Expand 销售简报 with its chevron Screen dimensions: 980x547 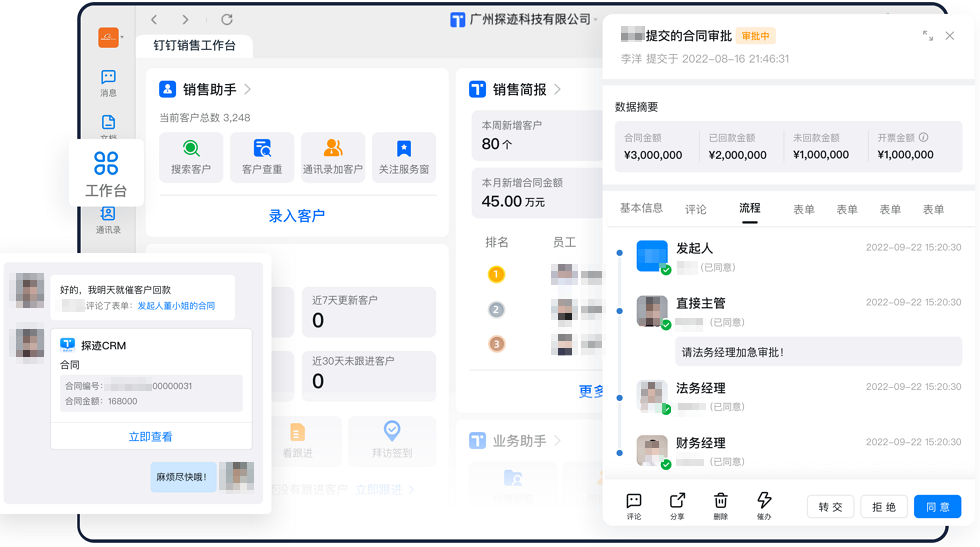click(x=558, y=89)
